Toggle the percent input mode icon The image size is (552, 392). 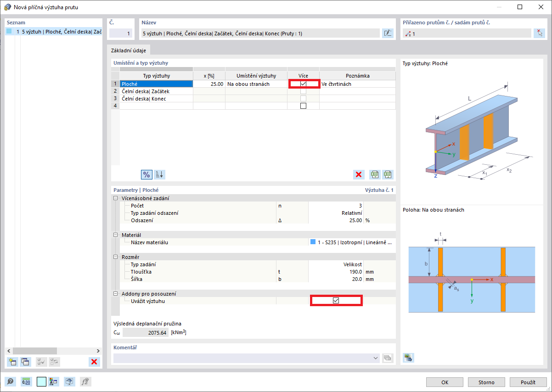pos(146,174)
